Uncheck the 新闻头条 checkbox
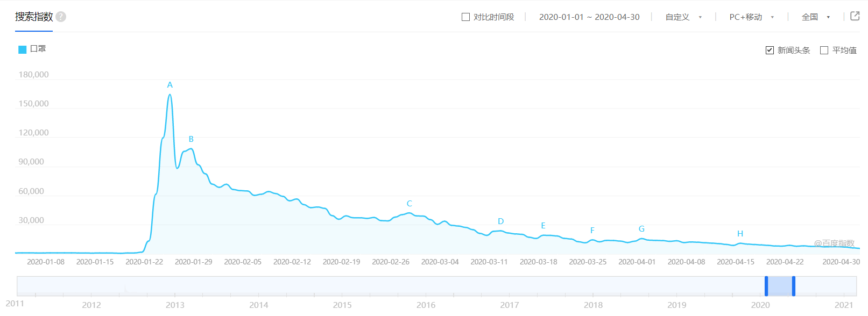 pos(770,50)
